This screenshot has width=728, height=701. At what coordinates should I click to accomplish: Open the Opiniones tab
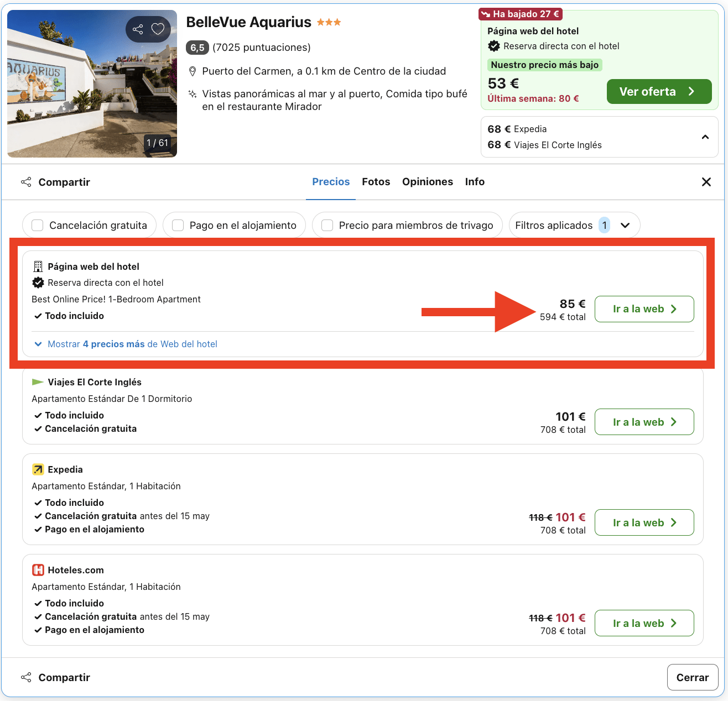click(x=427, y=181)
